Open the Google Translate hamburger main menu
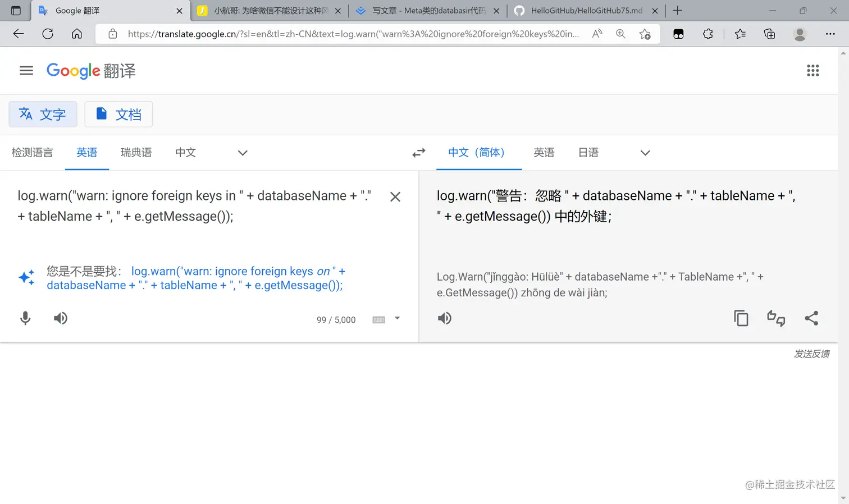The image size is (849, 504). pos(26,71)
